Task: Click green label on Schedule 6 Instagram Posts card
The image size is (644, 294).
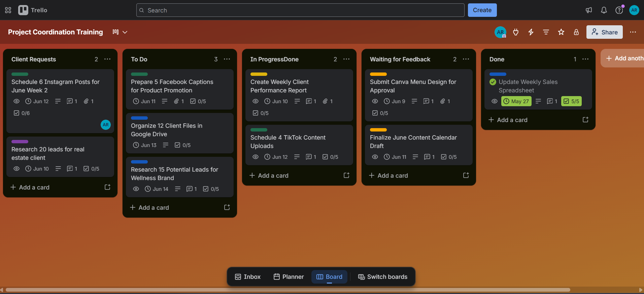Action: [x=20, y=74]
